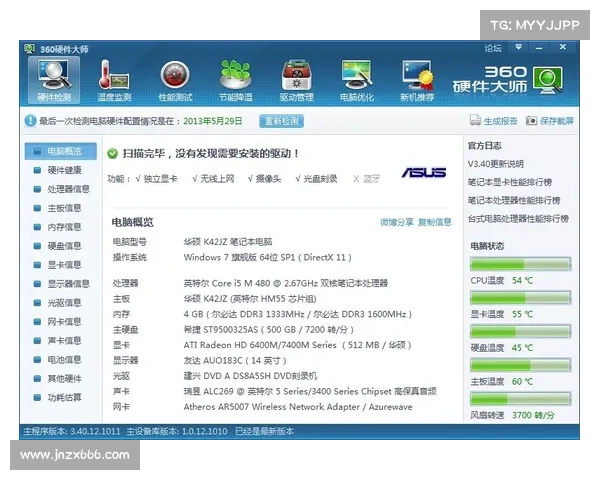
Task: Click the ASUS brand logo
Action: [424, 173]
